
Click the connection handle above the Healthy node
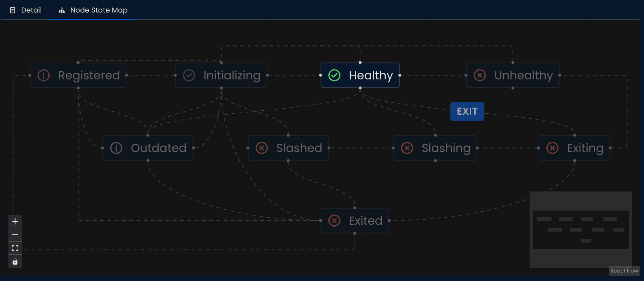tap(360, 62)
